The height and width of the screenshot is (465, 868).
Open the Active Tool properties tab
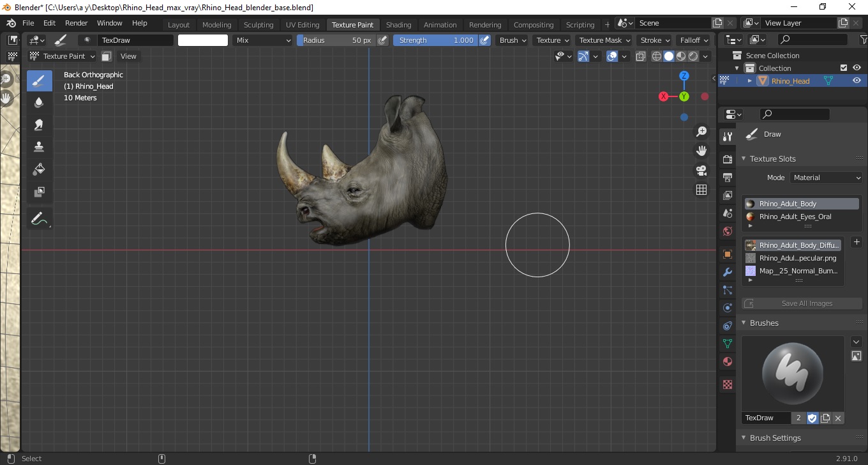pyautogui.click(x=727, y=136)
